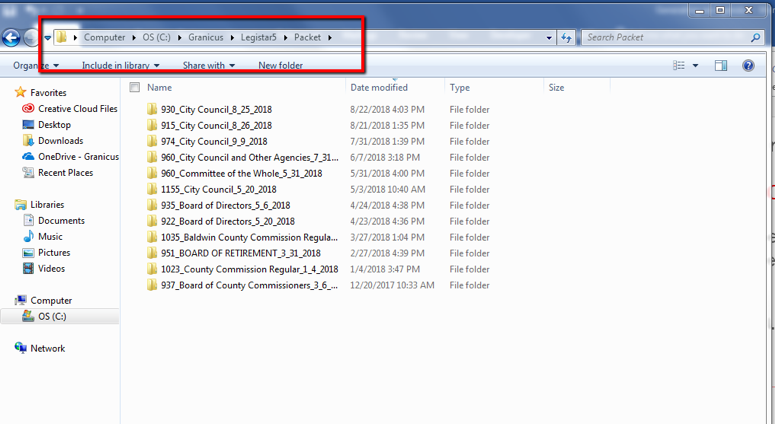Open the Organize menu

[x=36, y=65]
